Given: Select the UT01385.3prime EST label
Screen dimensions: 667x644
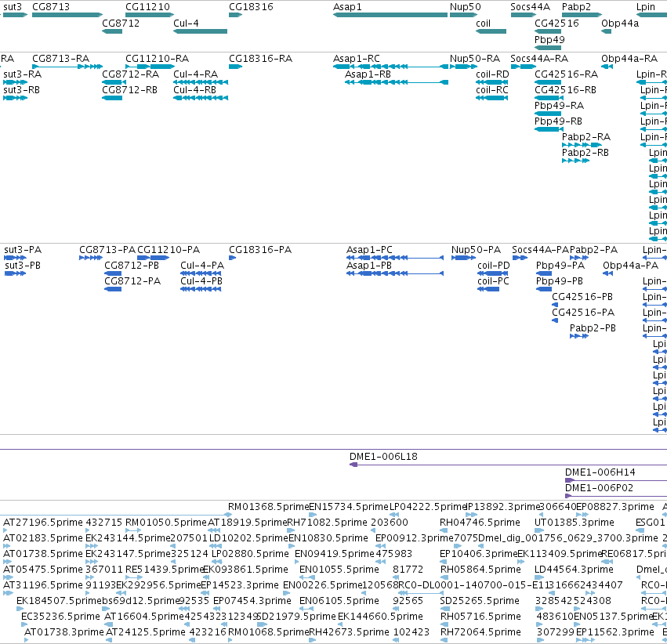Looking at the screenshot, I should [x=575, y=522].
